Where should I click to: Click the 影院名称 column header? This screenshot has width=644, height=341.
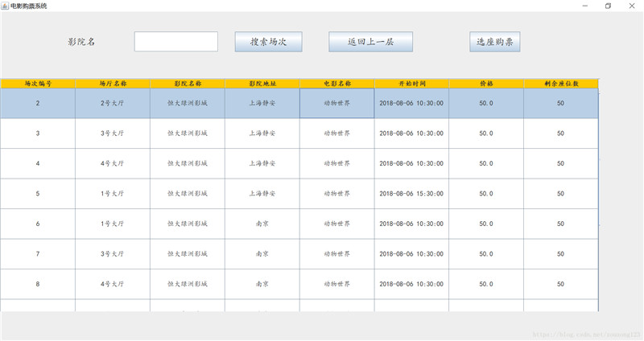click(x=188, y=84)
